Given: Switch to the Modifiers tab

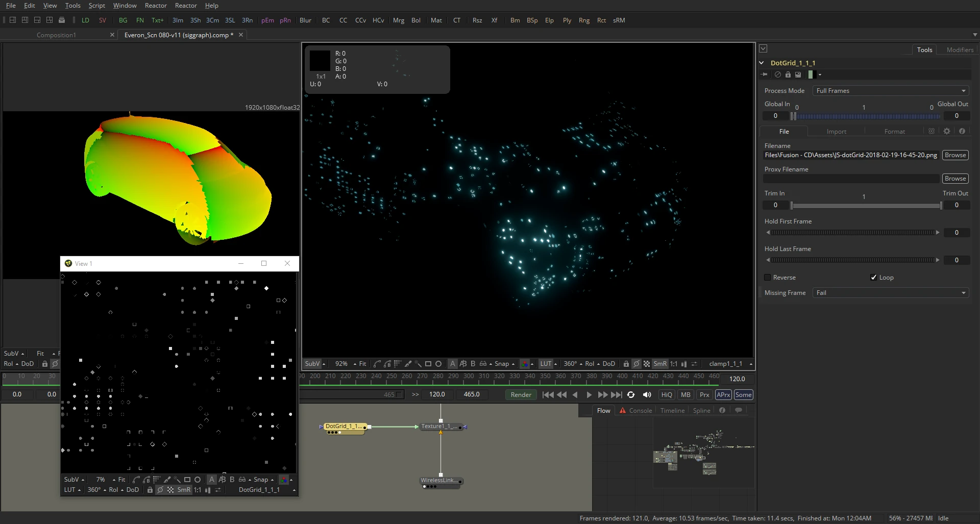Looking at the screenshot, I should coord(960,49).
